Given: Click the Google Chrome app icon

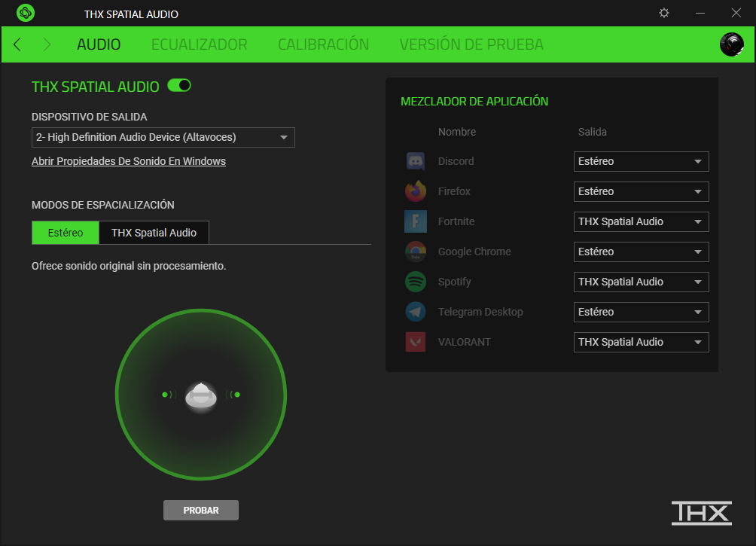Looking at the screenshot, I should (x=416, y=252).
